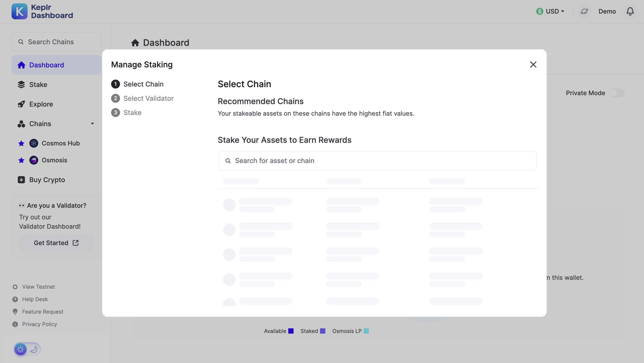Open the Demo account menu

click(607, 11)
